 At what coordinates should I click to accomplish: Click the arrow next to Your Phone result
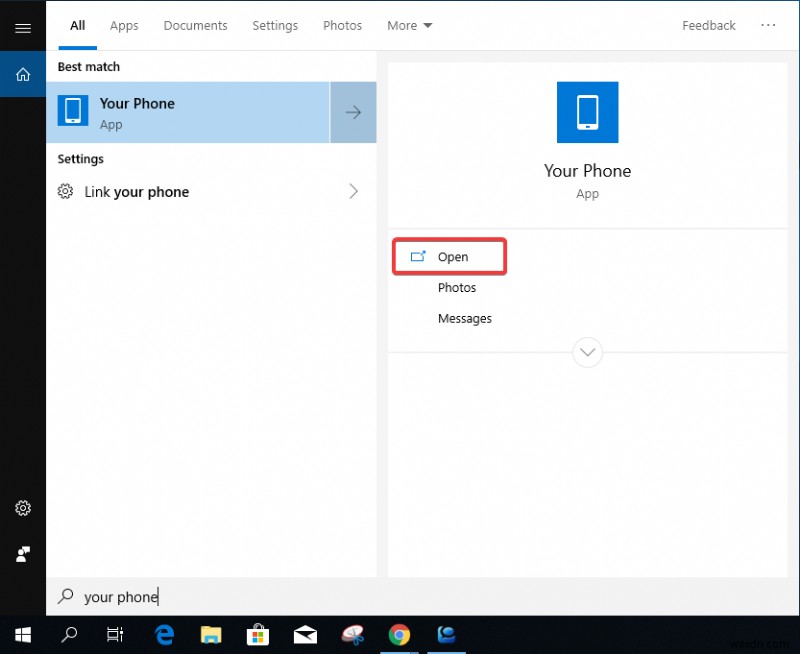(353, 111)
